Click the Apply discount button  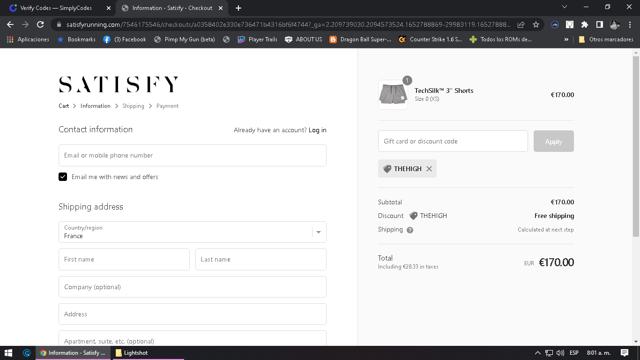coord(553,141)
